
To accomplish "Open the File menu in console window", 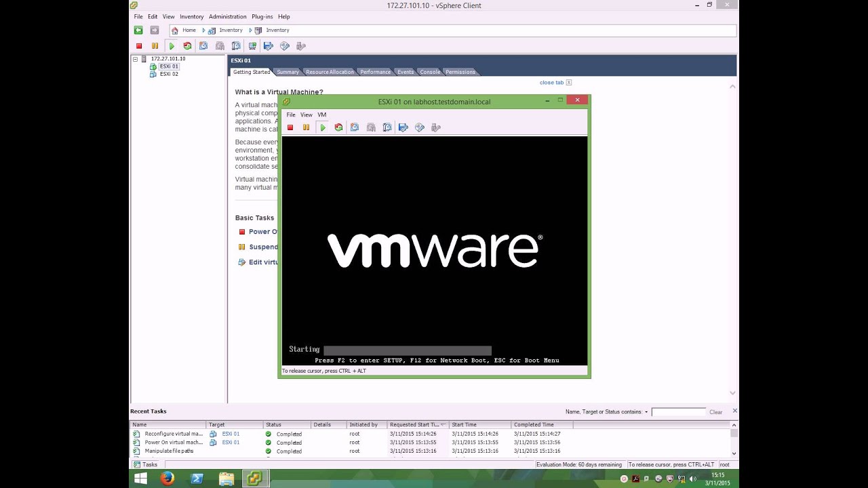I will [x=291, y=115].
